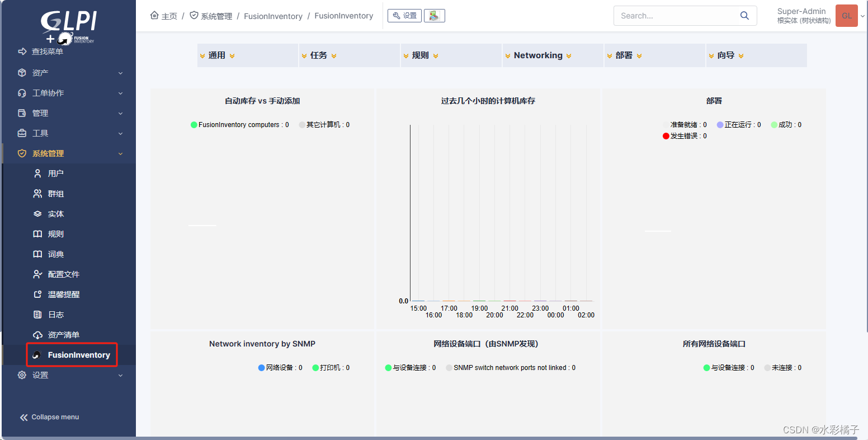Click the Assistance (工单协作) headset icon

click(22, 93)
